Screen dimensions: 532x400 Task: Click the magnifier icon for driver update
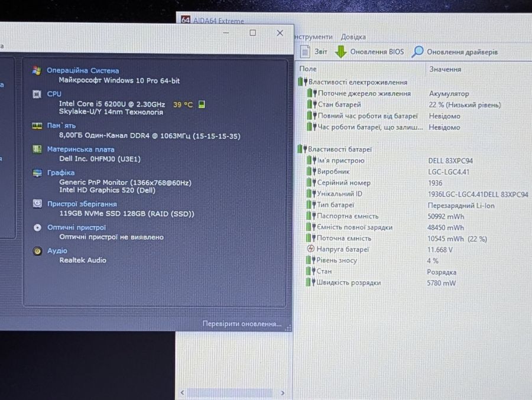(x=417, y=51)
